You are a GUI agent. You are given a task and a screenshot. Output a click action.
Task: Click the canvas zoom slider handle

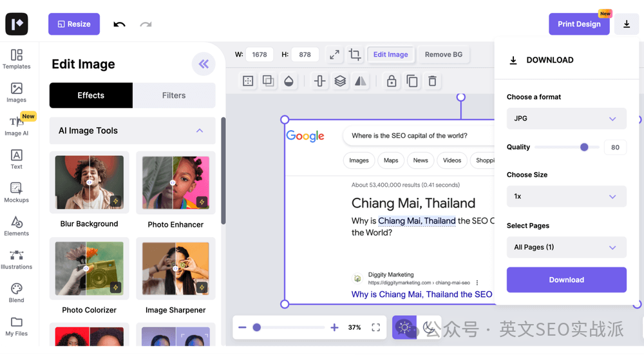[x=257, y=327]
